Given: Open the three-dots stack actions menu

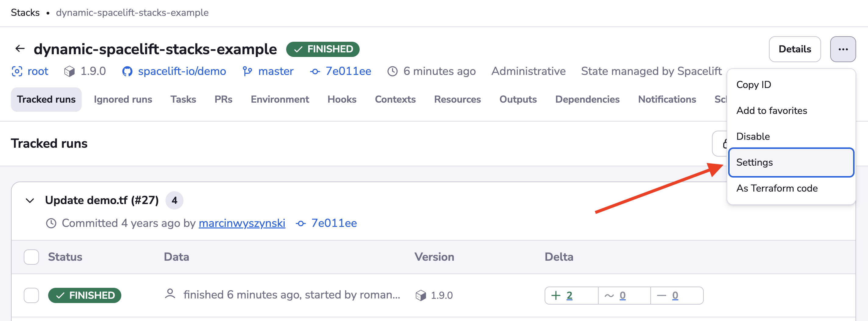Looking at the screenshot, I should 842,49.
